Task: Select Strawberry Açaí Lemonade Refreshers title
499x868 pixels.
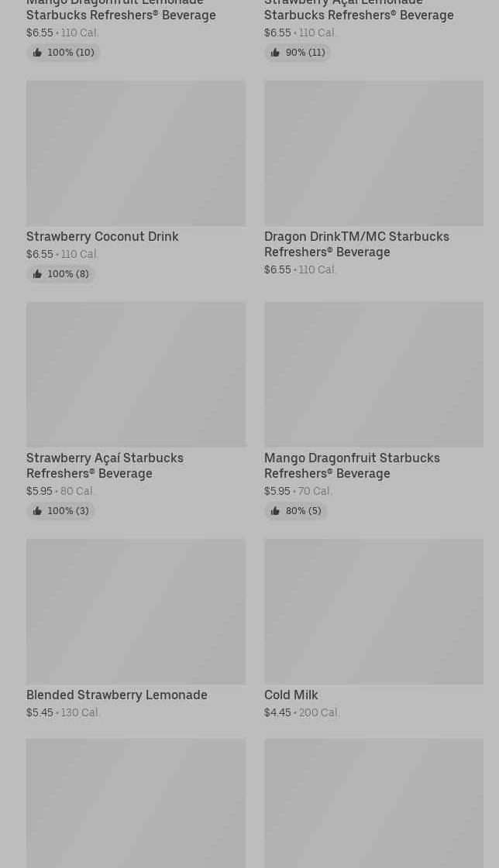Action: (x=359, y=10)
